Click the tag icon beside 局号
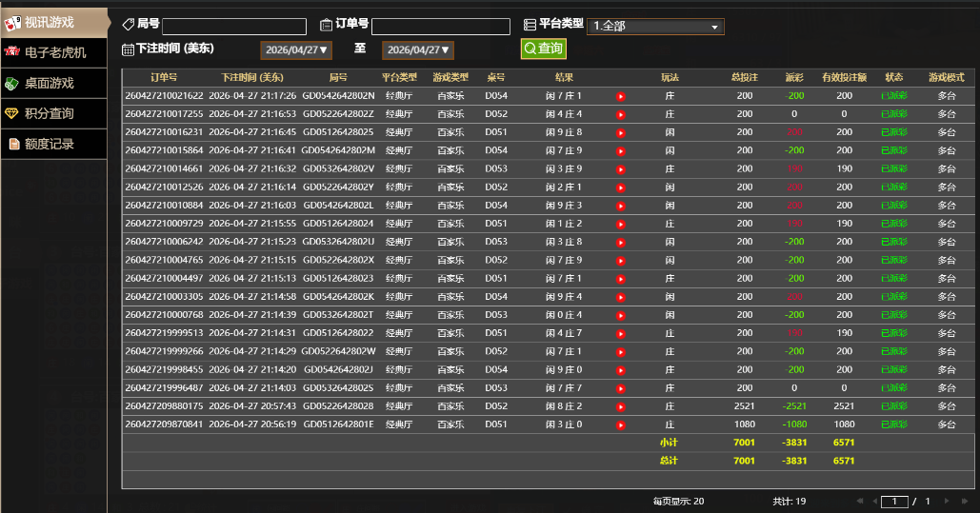This screenshot has width=980, height=513. click(x=129, y=25)
